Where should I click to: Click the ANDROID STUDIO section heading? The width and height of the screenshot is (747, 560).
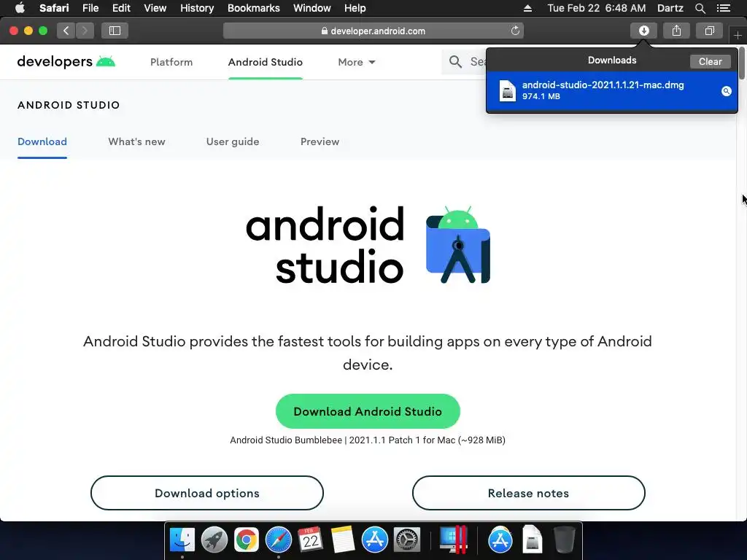pyautogui.click(x=69, y=105)
